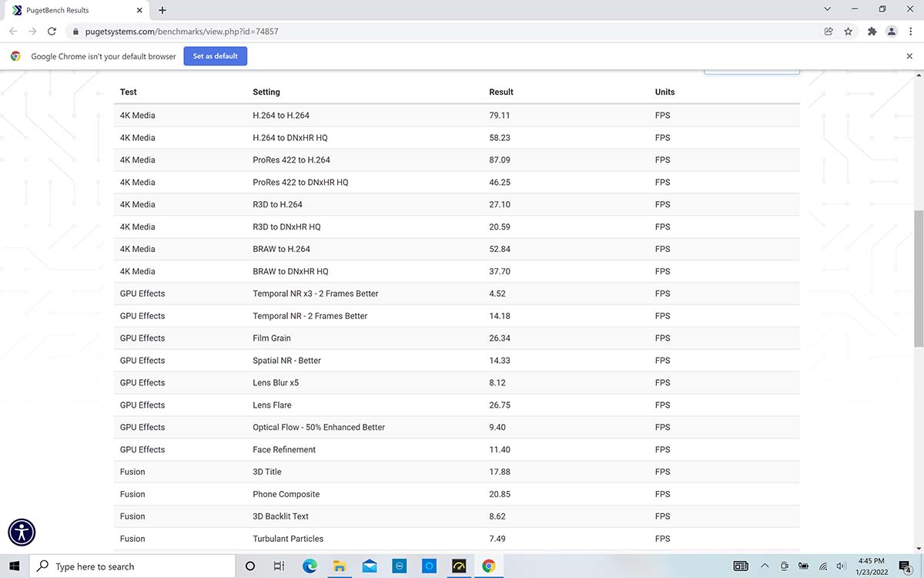The width and height of the screenshot is (924, 578).
Task: Click 'Temporal NR x3 - 2 Frames Better'
Action: [316, 294]
